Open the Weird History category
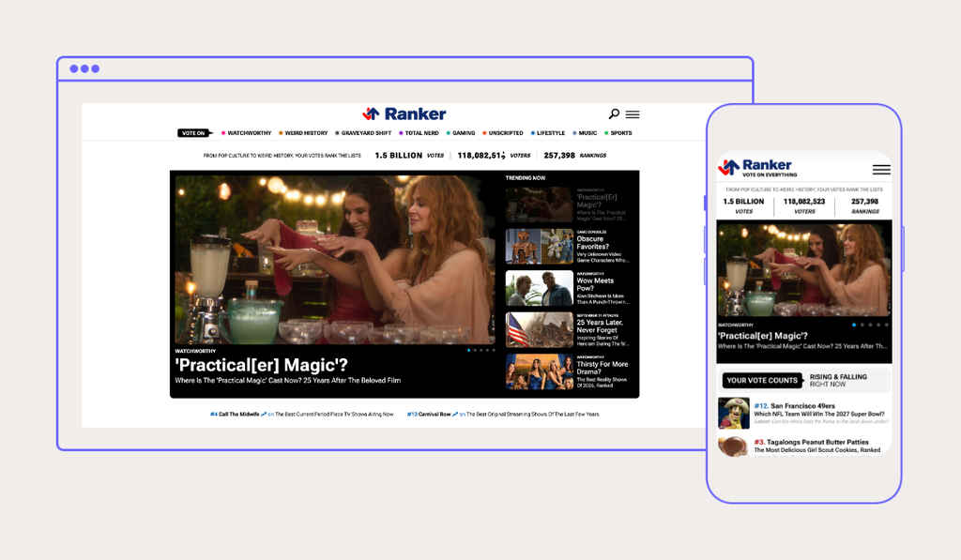Image resolution: width=961 pixels, height=560 pixels. 303,133
